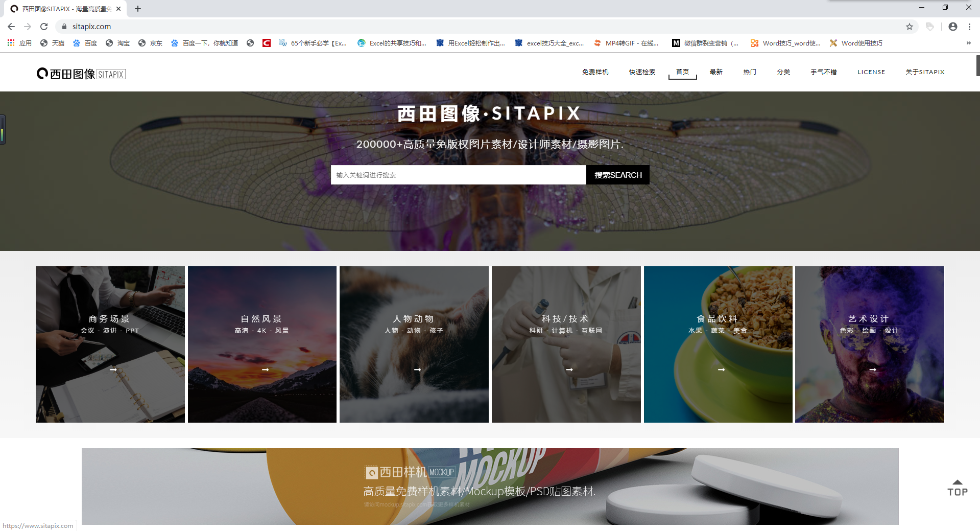
Task: Open the Excel的共享技巧和 bookmark
Action: tap(392, 43)
